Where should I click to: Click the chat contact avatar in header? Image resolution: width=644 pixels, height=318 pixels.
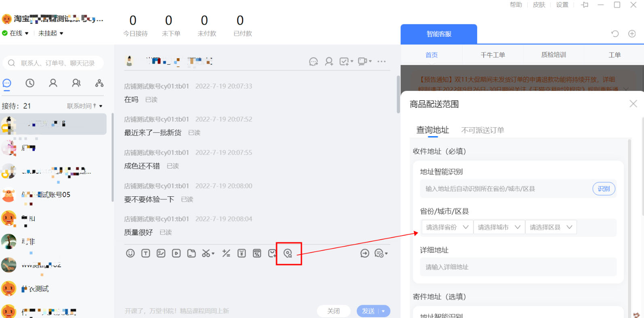point(129,61)
